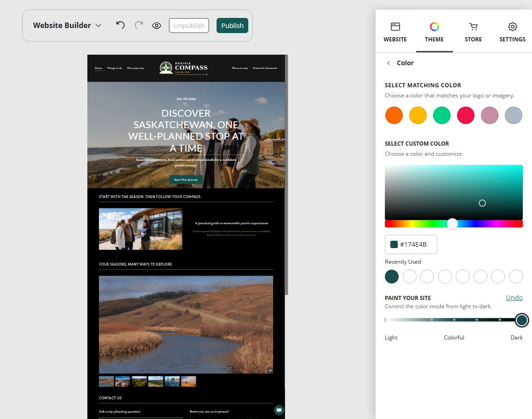Viewport: 532px width, 419px height.
Task: Open the STORE tab
Action: [x=473, y=32]
